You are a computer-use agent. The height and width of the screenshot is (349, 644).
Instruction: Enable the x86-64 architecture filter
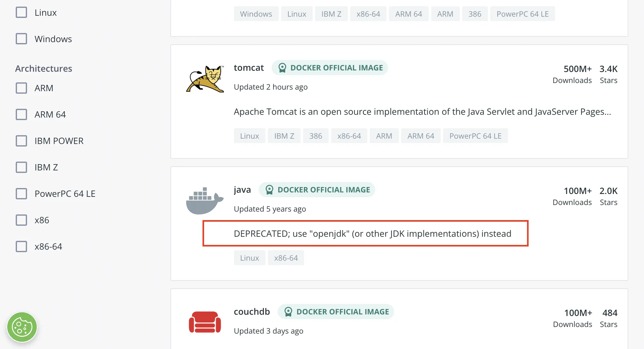pyautogui.click(x=21, y=247)
